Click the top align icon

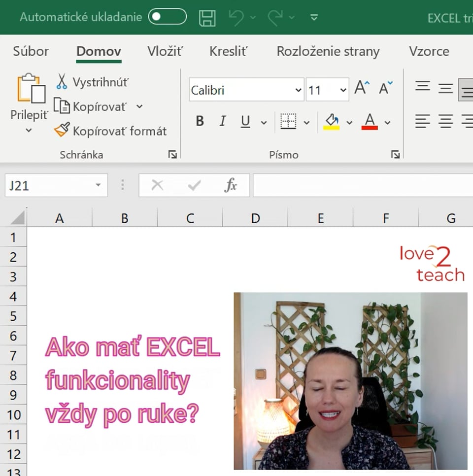pos(423,86)
